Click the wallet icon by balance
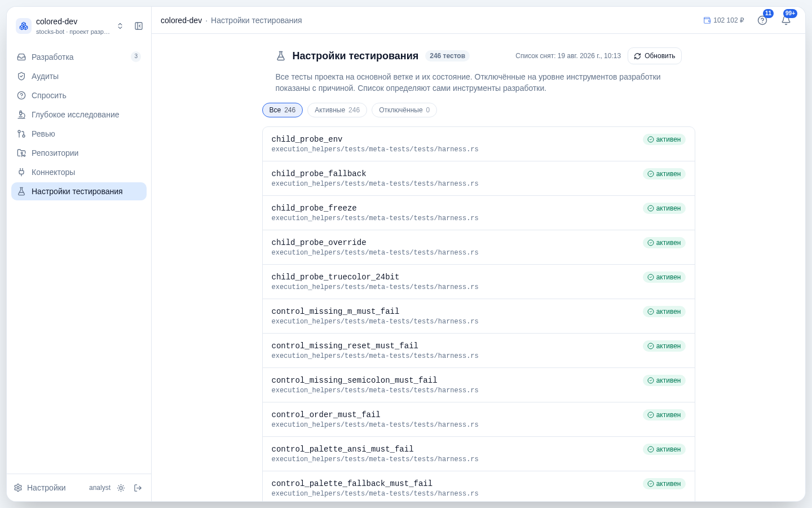Image resolution: width=812 pixels, height=508 pixels. [707, 20]
